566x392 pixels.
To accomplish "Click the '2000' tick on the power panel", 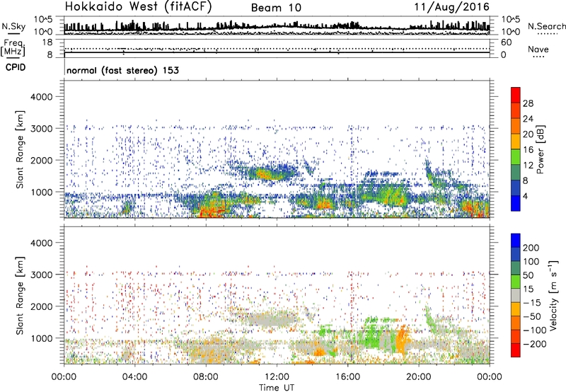I will coord(41,160).
